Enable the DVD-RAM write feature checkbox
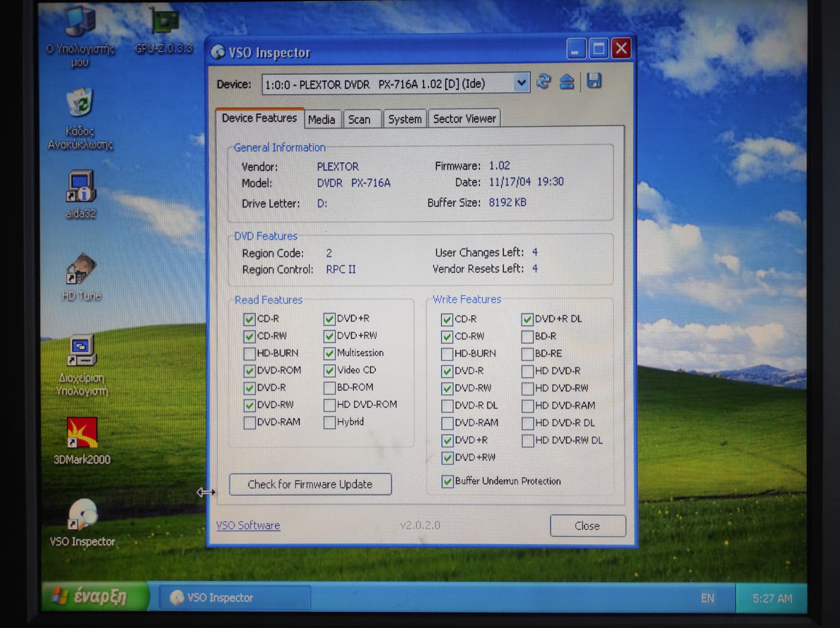 [x=447, y=423]
